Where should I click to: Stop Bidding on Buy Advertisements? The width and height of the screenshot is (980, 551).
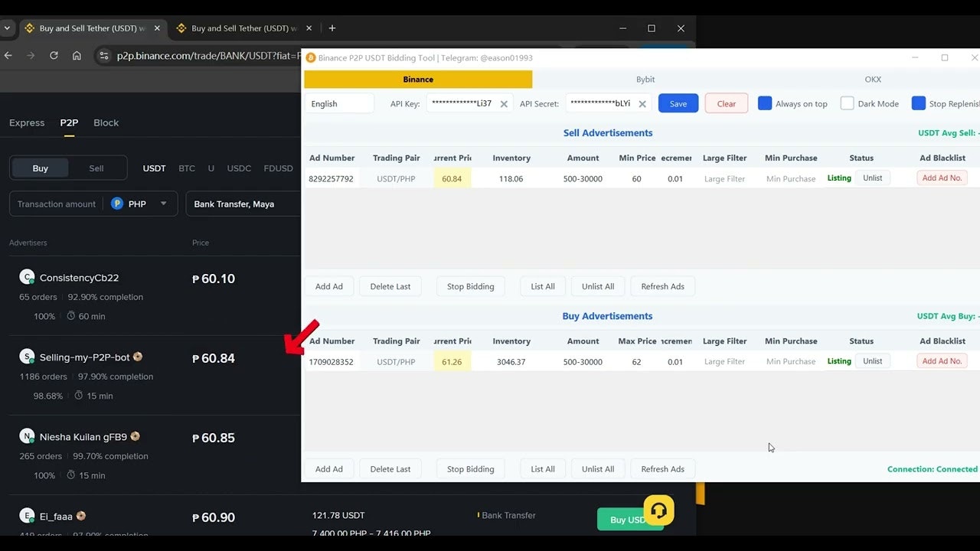[x=470, y=469]
